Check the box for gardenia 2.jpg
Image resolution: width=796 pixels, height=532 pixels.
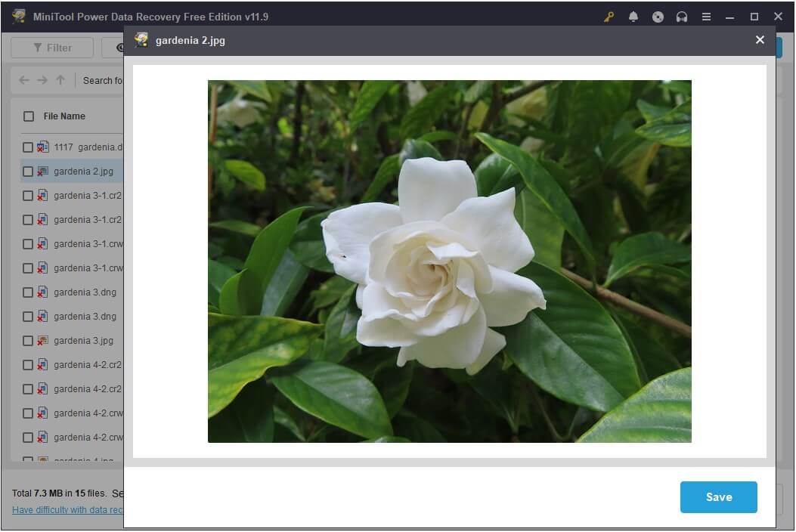pyautogui.click(x=28, y=172)
